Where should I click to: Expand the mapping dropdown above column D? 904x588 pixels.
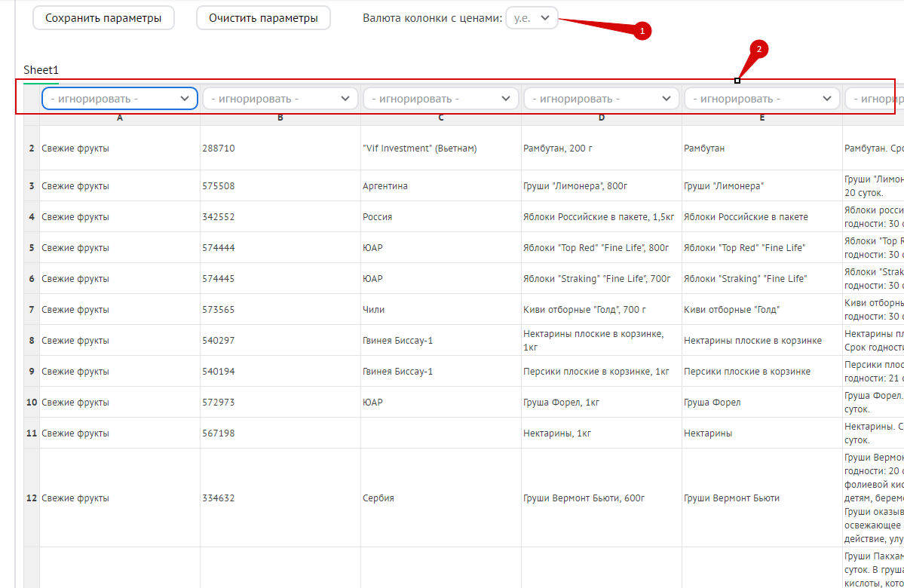[x=602, y=99]
